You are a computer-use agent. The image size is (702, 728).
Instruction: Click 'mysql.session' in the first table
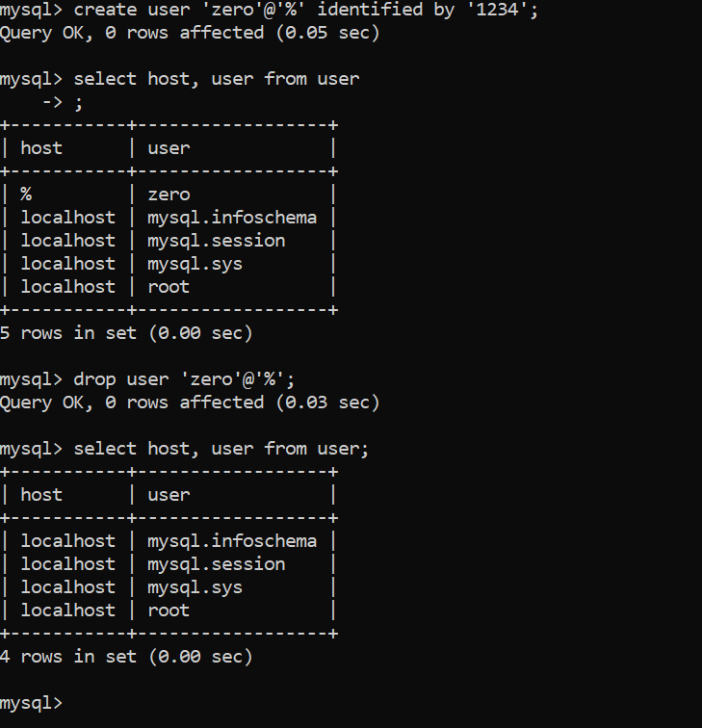point(217,241)
